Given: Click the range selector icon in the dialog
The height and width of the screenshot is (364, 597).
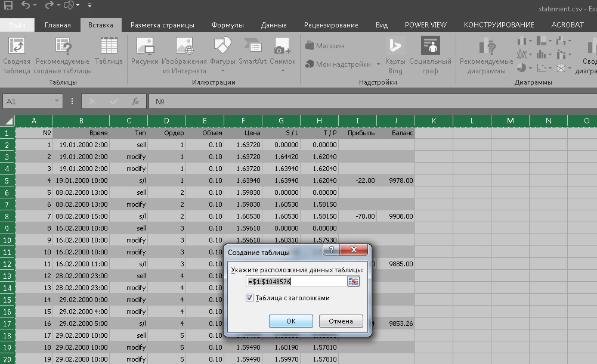Looking at the screenshot, I should tap(353, 281).
